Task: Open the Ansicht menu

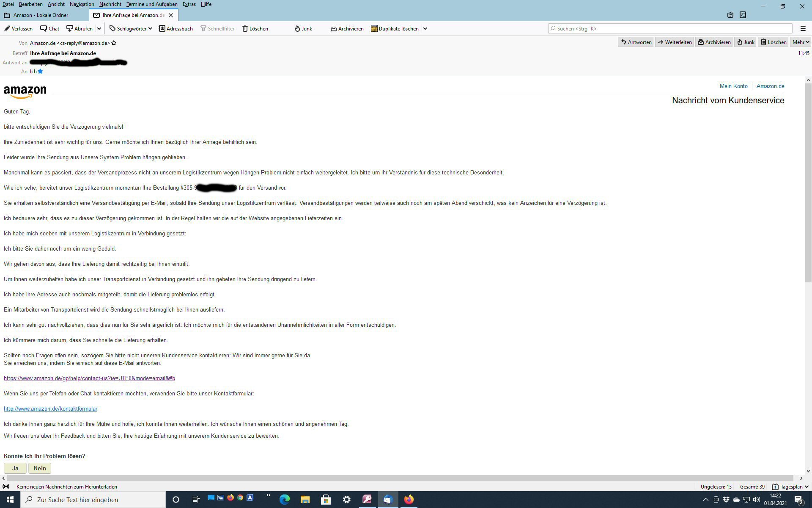Action: [x=56, y=4]
